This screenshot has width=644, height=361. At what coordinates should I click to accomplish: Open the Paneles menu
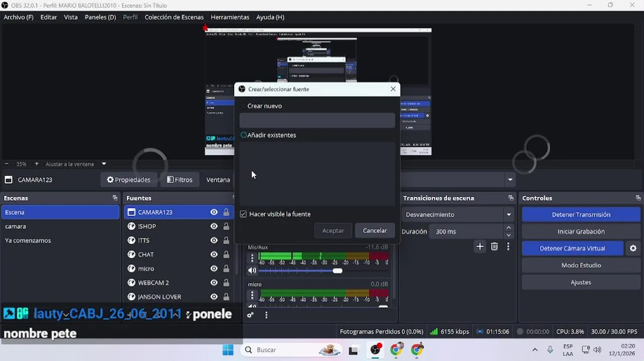coord(100,17)
